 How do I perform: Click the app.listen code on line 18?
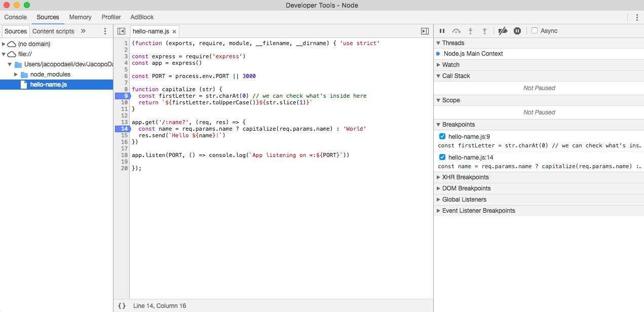click(240, 155)
